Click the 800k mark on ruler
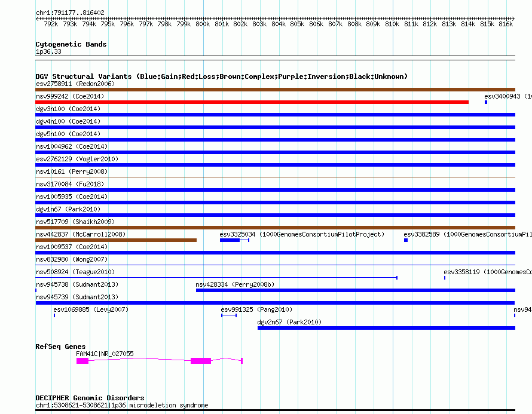The width and height of the screenshot is (532, 414). 203,24
